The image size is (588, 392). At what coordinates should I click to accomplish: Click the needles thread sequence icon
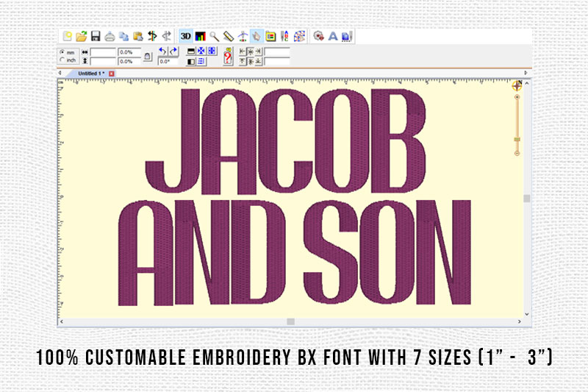tap(284, 36)
